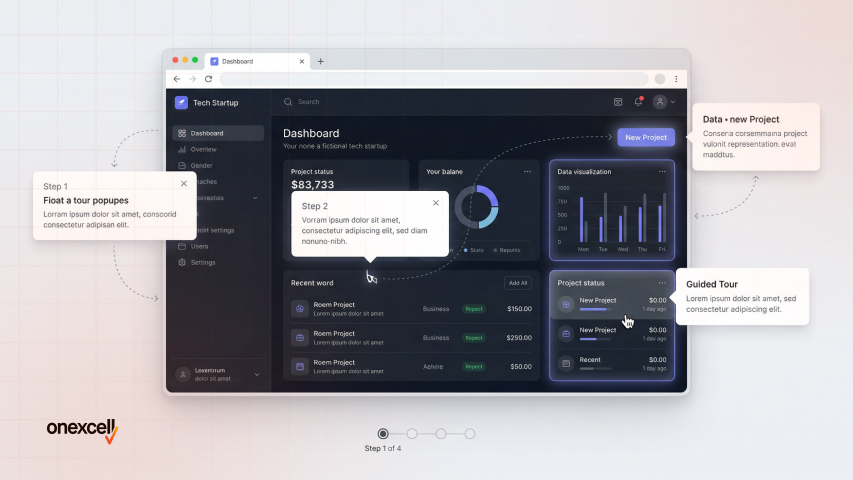This screenshot has height=480, width=853.
Task: Close the Step 2 tour popup
Action: click(436, 203)
